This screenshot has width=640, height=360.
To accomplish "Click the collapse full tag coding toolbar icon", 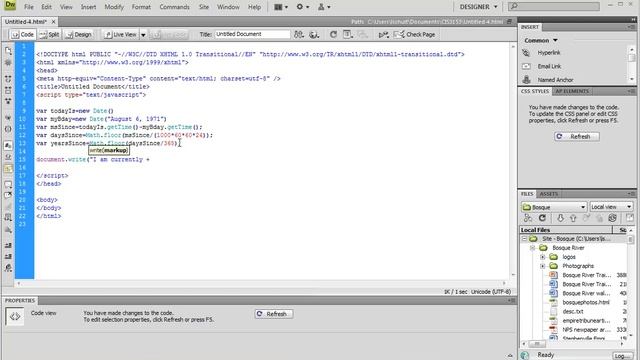I will click(x=8, y=79).
